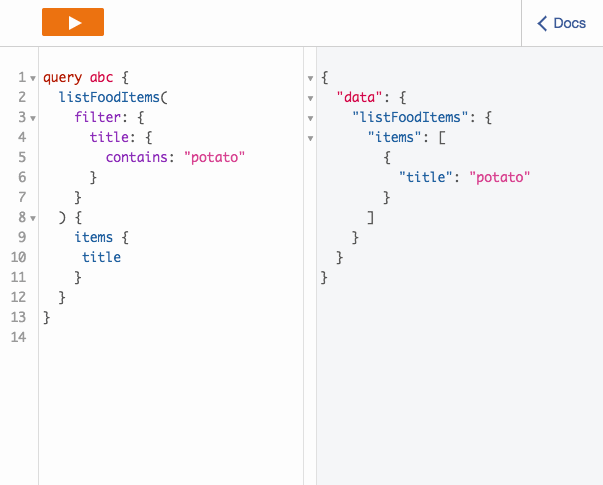Click the "items" field on line 9
The width and height of the screenshot is (603, 485).
pos(93,237)
